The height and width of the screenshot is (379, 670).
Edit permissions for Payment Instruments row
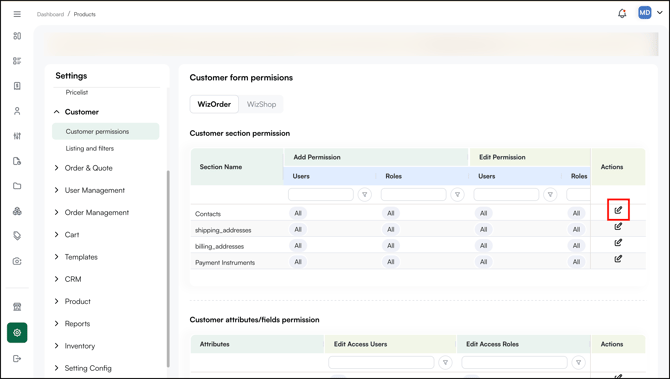point(618,259)
